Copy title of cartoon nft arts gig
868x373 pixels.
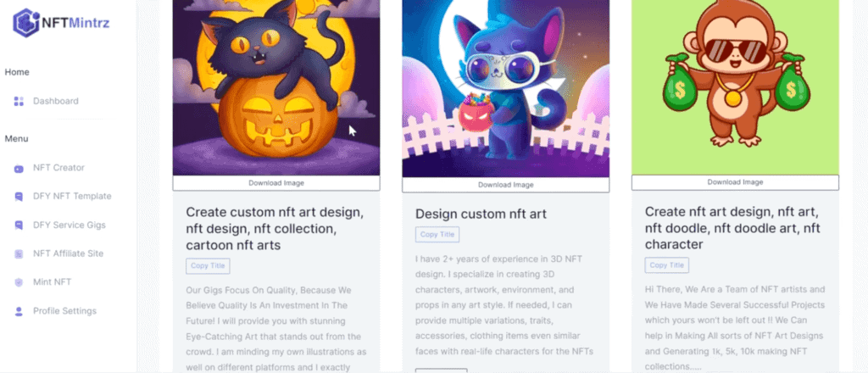pyautogui.click(x=208, y=266)
